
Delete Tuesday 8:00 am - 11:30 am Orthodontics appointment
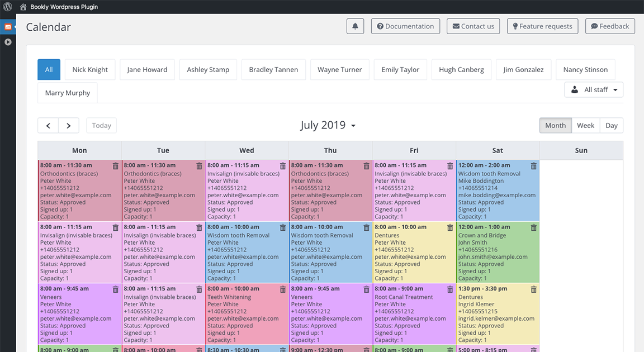[x=199, y=166]
